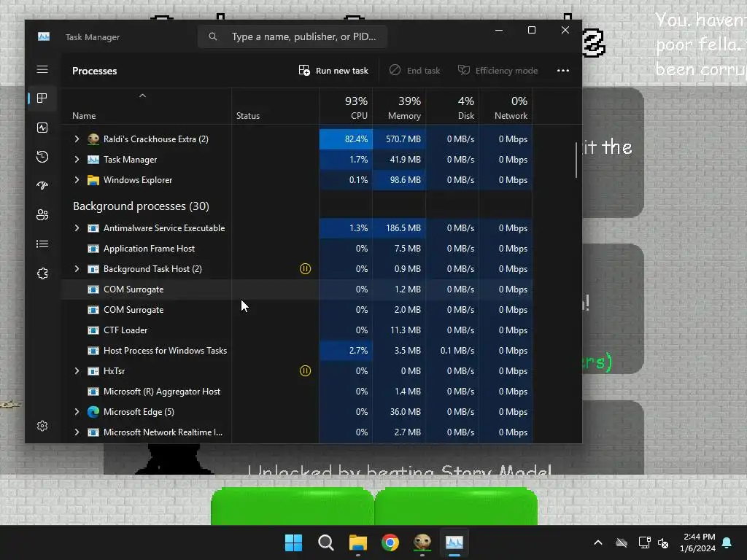The height and width of the screenshot is (560, 747).
Task: Open the Users sidebar icon
Action: [42, 215]
